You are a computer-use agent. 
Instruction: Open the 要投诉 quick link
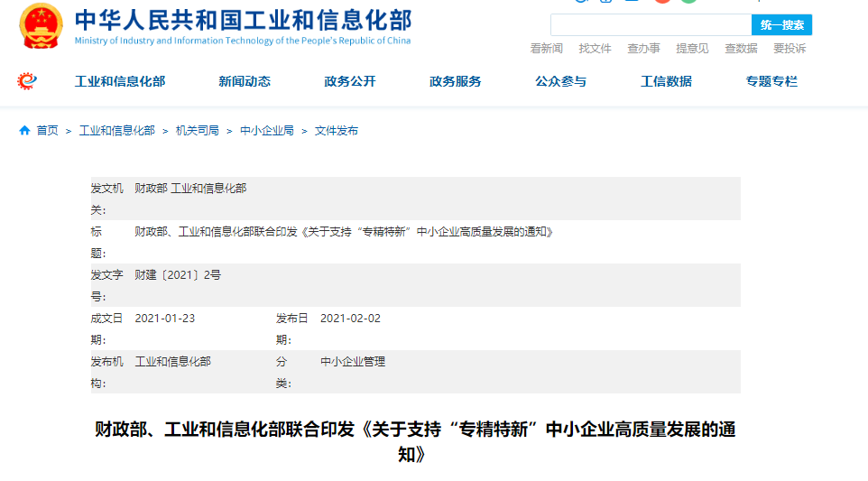[790, 49]
